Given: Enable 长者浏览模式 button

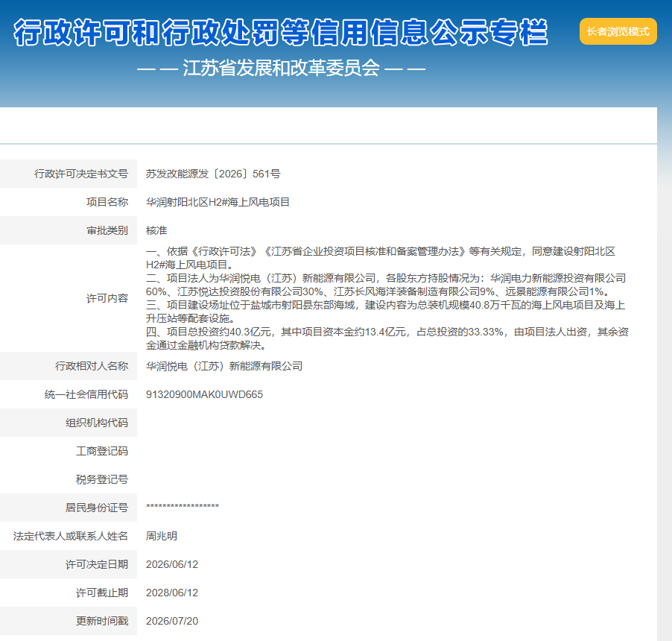Looking at the screenshot, I should pos(618,31).
